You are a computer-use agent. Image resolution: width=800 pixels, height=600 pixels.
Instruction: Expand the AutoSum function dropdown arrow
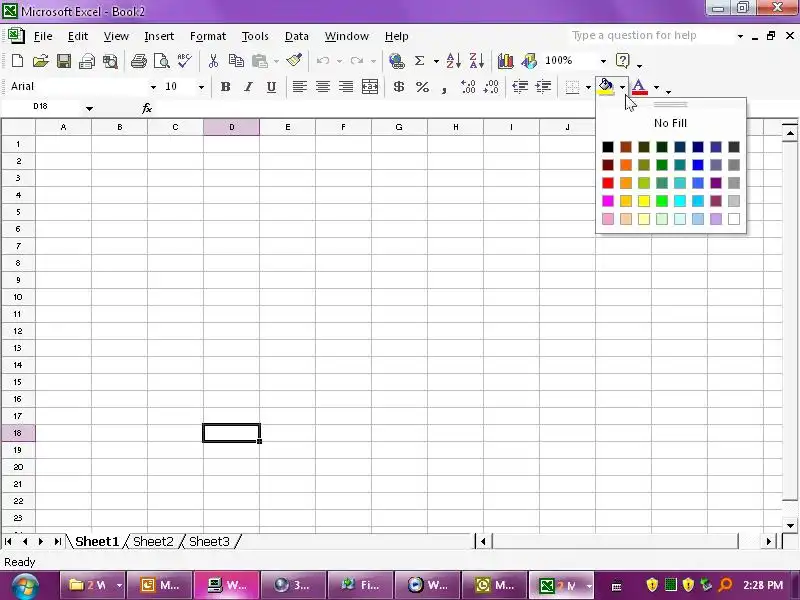(x=436, y=61)
